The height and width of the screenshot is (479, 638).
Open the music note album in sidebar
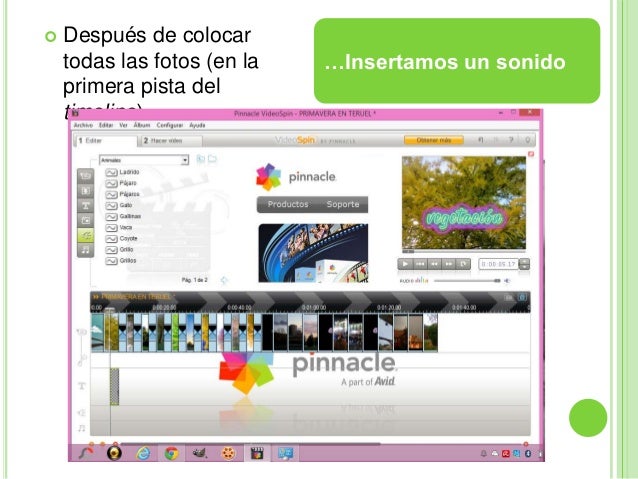(85, 250)
